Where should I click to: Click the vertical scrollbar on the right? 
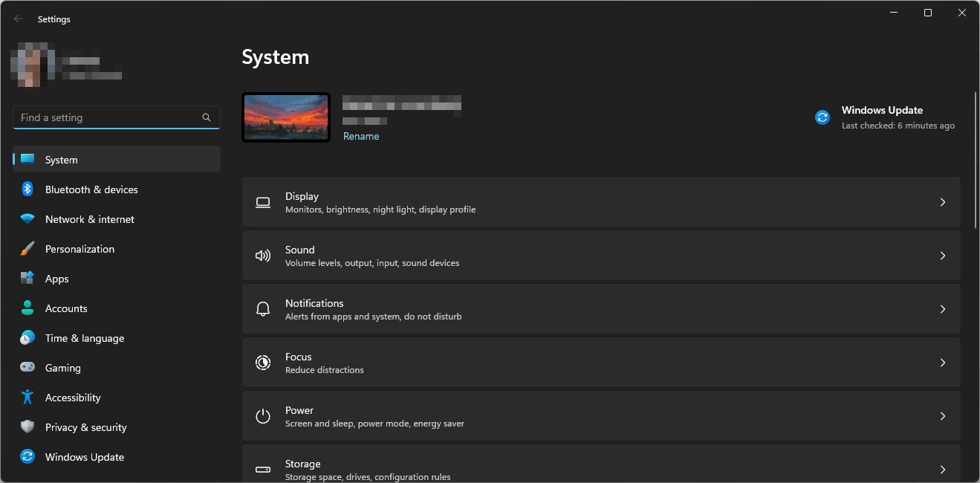click(x=975, y=160)
